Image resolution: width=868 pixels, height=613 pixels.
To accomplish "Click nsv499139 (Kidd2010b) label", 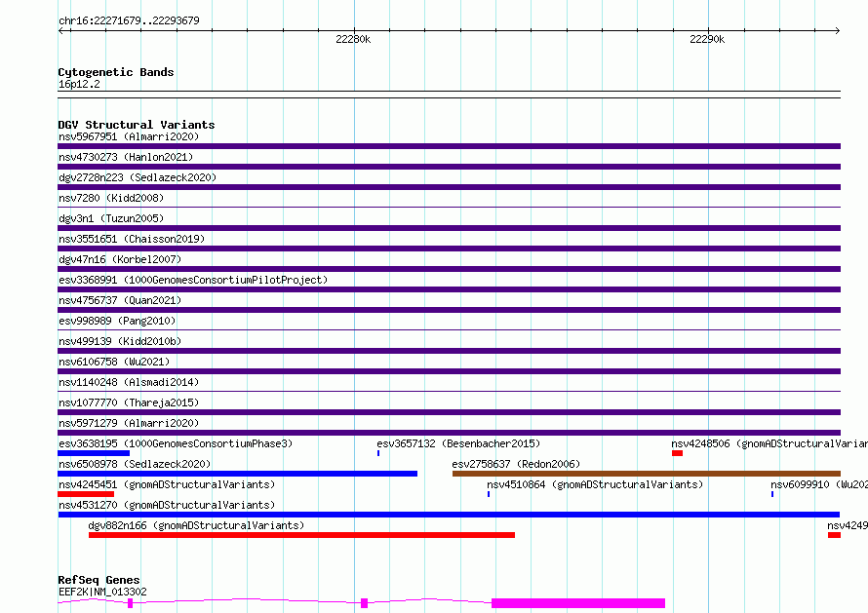I will (120, 341).
